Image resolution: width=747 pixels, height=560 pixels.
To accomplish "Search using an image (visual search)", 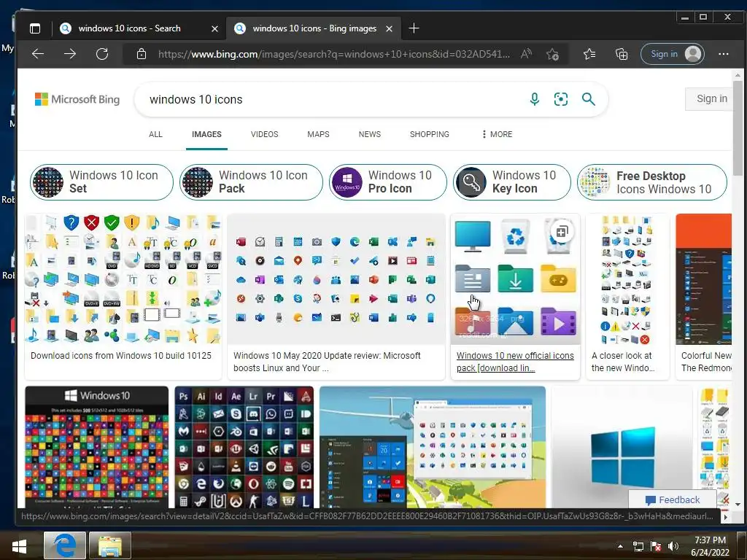I will [x=561, y=99].
